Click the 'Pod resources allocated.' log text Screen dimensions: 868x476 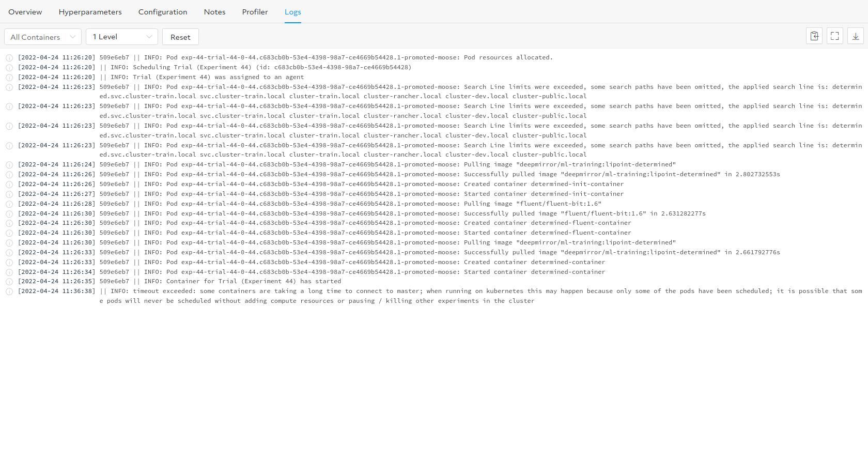(508, 57)
